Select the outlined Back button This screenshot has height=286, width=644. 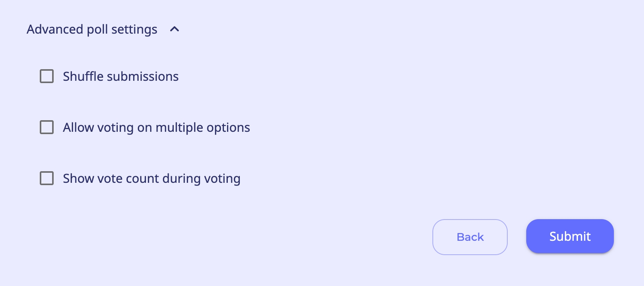[x=470, y=237]
